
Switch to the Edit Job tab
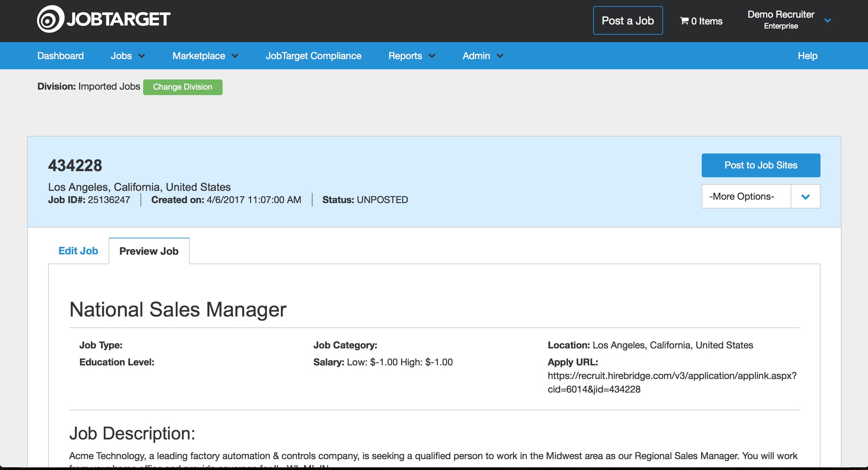tap(78, 251)
